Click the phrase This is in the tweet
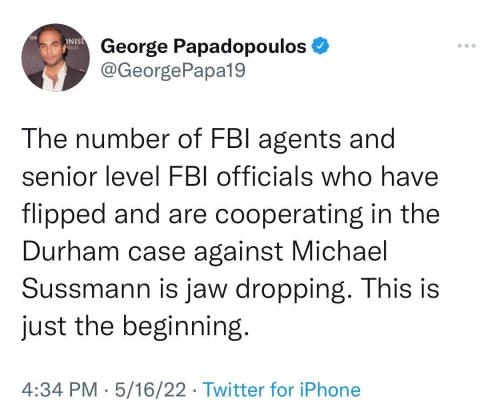 coord(400,288)
